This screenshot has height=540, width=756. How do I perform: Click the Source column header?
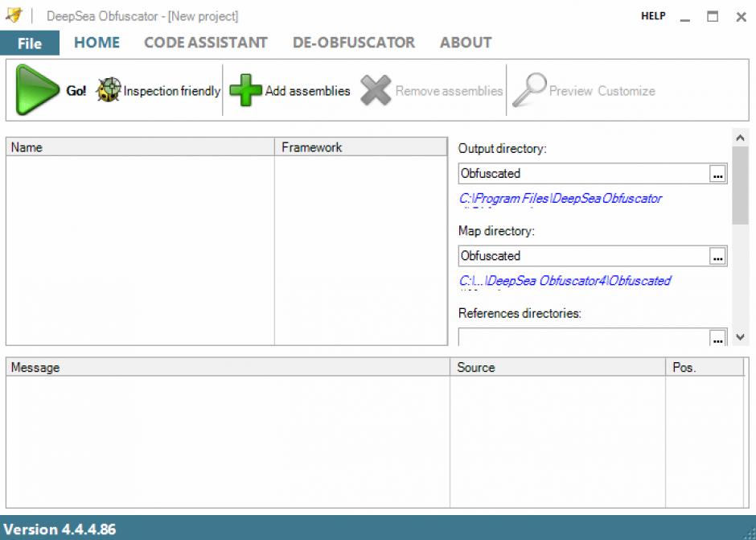(x=558, y=367)
